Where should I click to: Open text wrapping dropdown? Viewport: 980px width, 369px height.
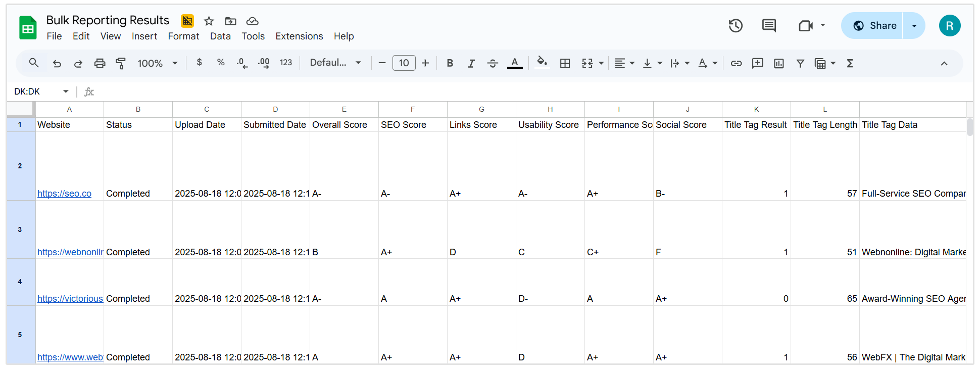coord(679,63)
